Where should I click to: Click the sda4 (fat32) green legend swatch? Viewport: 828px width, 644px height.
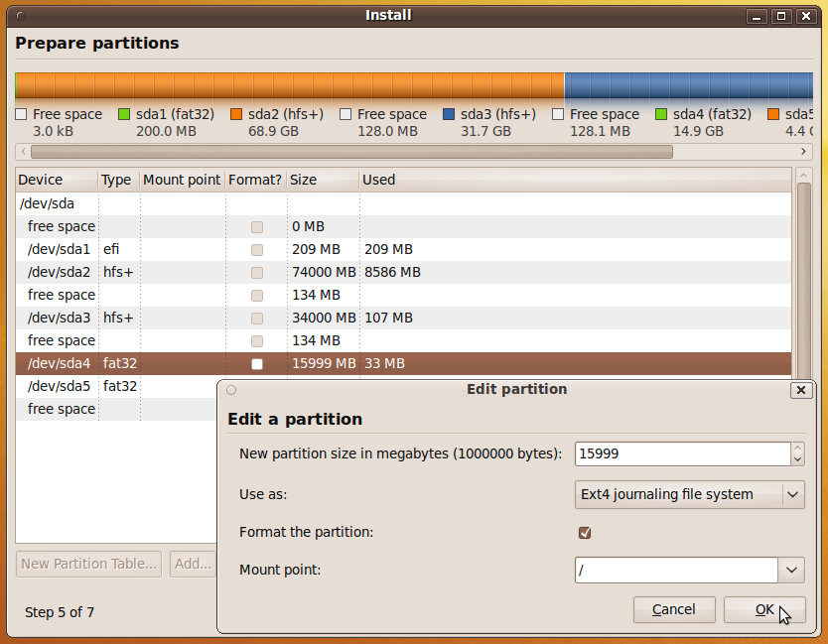coord(660,114)
